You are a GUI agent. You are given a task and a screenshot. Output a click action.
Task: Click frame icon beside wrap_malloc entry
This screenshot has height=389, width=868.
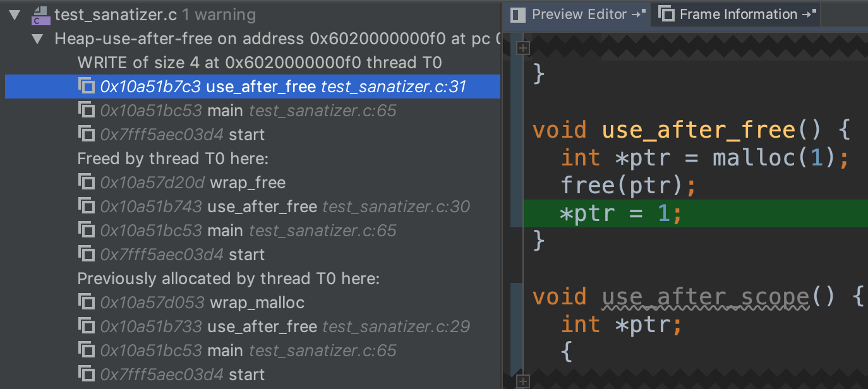[x=86, y=302]
